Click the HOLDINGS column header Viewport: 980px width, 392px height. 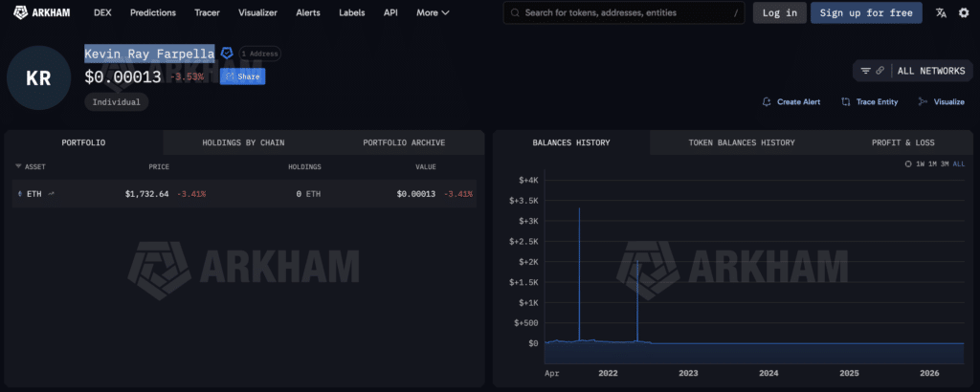(x=304, y=166)
